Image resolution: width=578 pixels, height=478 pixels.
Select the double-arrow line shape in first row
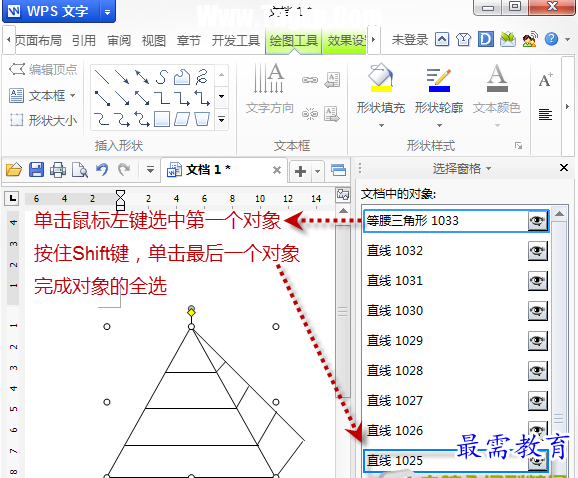(x=142, y=77)
